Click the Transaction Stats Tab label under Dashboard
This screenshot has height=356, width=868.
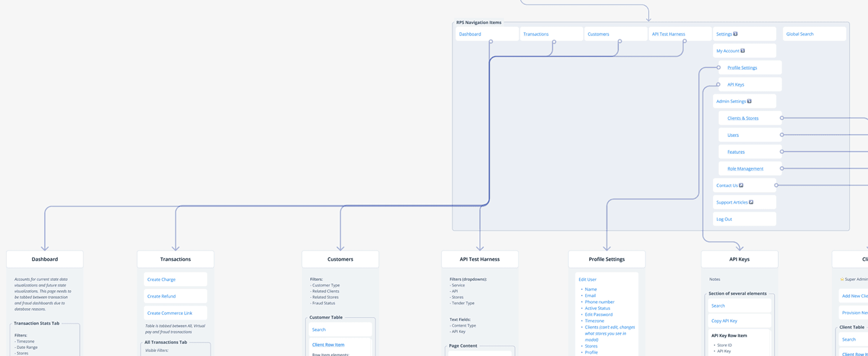[x=37, y=324]
